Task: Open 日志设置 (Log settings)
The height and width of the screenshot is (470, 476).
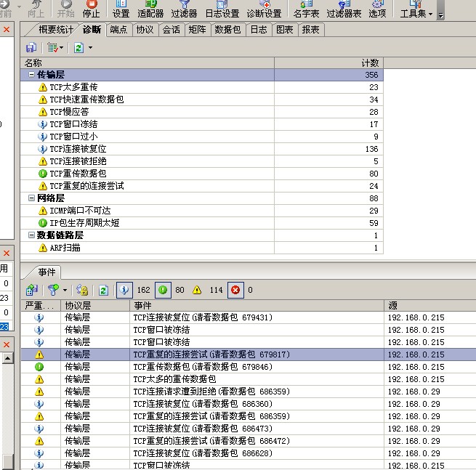Action: pos(222,9)
